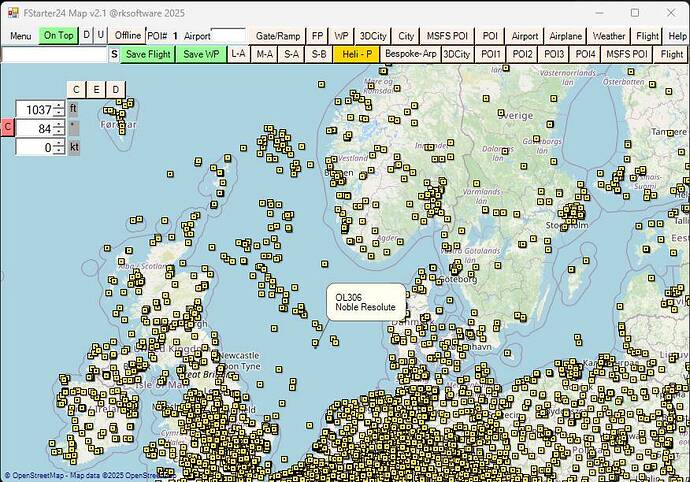This screenshot has width=690, height=482.
Task: Click into the Airport text field
Action: pyautogui.click(x=228, y=35)
